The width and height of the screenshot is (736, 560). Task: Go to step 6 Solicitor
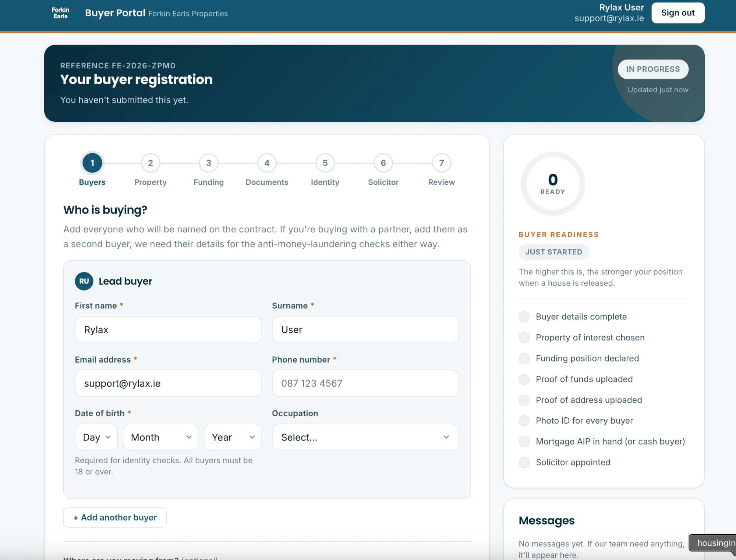point(383,163)
